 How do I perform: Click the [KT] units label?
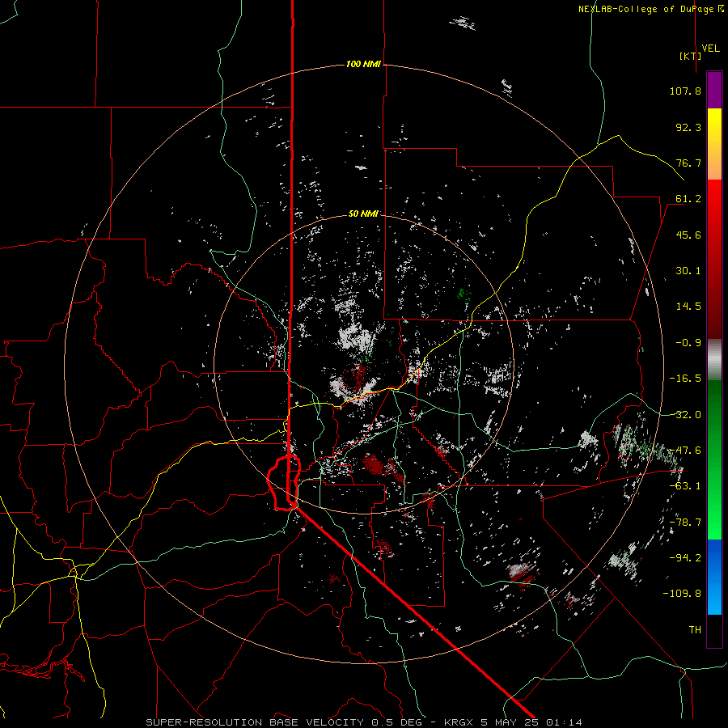[690, 56]
